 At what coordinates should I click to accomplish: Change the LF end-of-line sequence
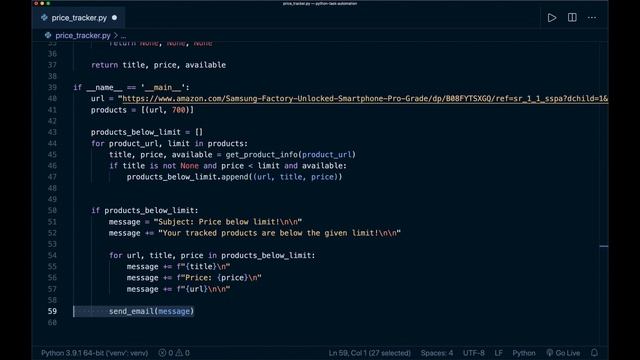pyautogui.click(x=498, y=353)
